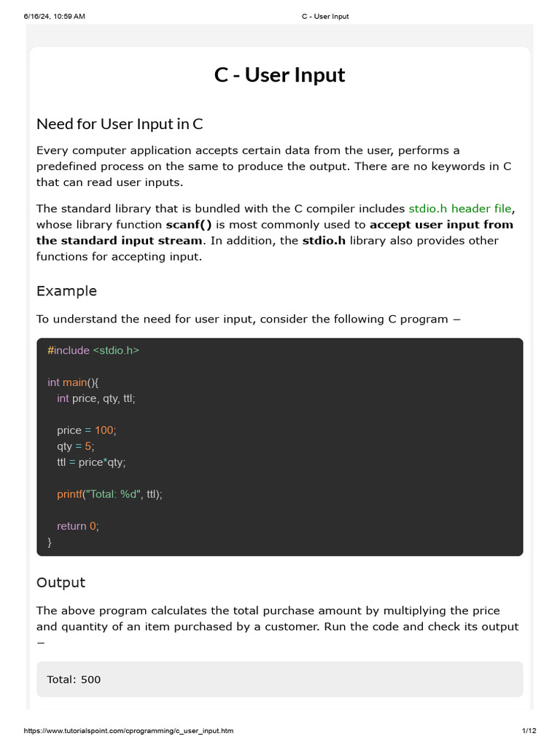560x747 pixels.
Task: Select the "Example" section heading
Action: [66, 291]
